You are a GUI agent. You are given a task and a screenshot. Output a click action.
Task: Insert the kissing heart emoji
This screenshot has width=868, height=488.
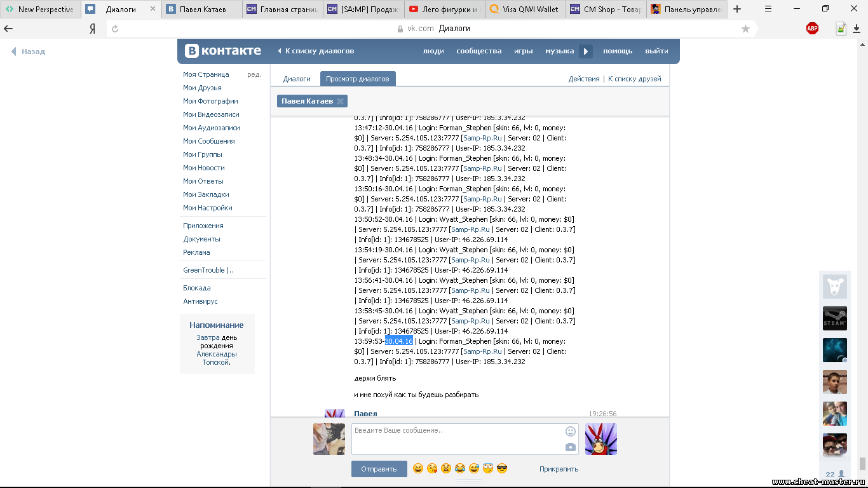click(432, 469)
